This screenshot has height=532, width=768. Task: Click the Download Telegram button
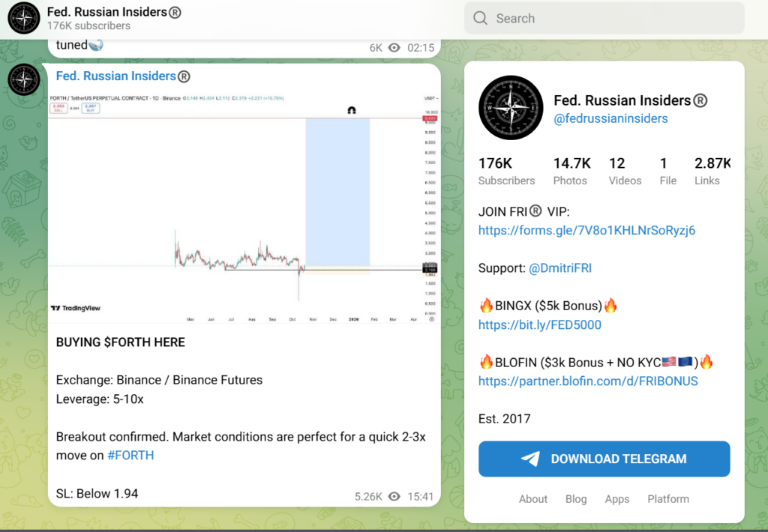(x=604, y=459)
